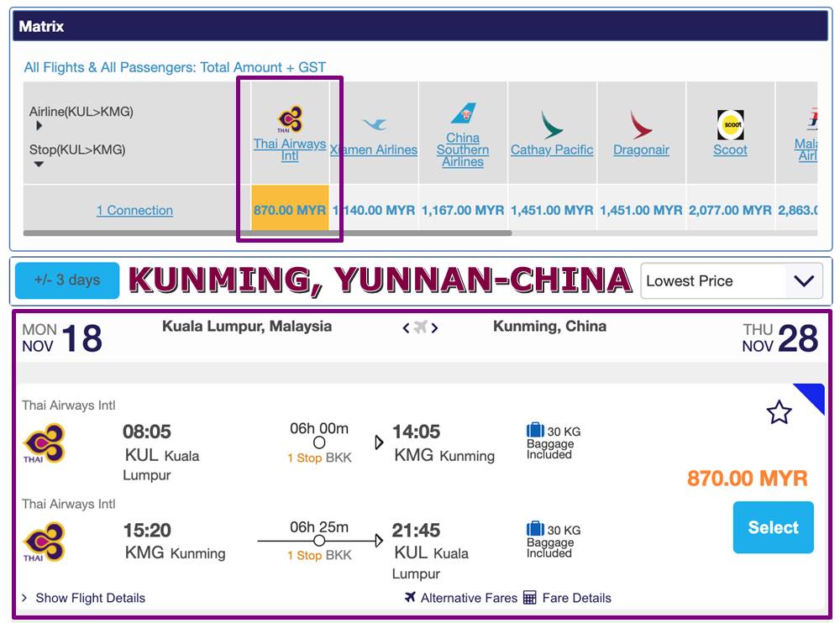The width and height of the screenshot is (840, 623).
Task: Click the airplane icon next to Alternative Fares
Action: pyautogui.click(x=411, y=597)
